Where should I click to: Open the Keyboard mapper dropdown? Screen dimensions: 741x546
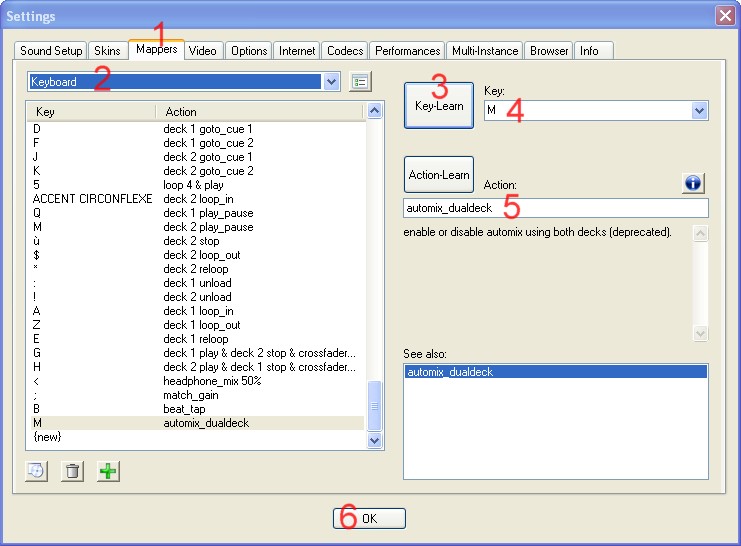click(x=332, y=82)
